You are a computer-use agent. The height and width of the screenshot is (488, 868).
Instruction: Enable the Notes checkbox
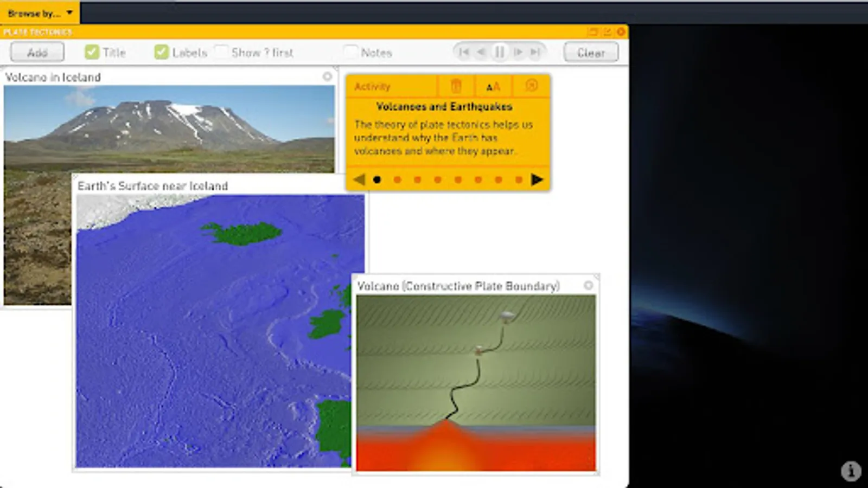tap(350, 52)
